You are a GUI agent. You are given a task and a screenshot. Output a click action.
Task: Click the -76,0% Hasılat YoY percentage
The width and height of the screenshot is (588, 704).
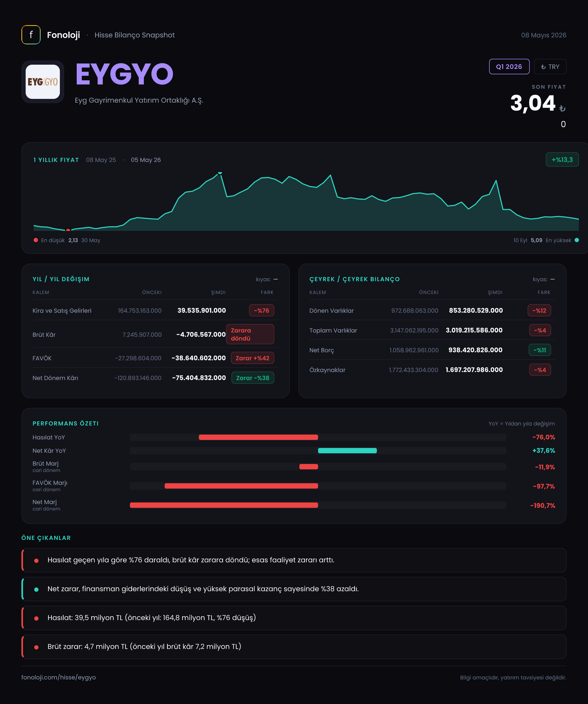point(543,437)
